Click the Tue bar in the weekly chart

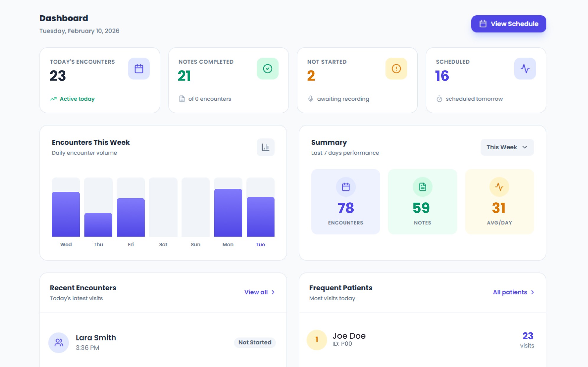(x=260, y=217)
